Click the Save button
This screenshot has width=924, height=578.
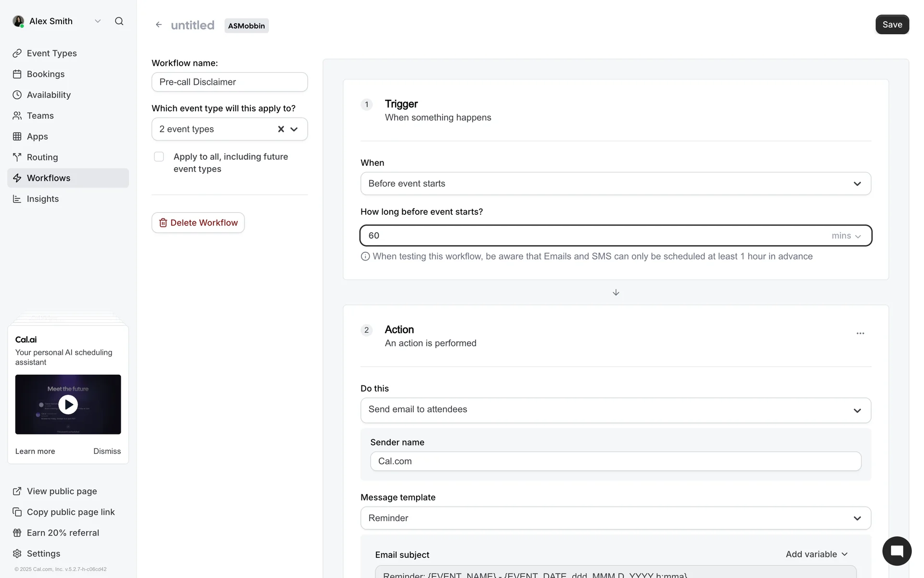tap(892, 25)
